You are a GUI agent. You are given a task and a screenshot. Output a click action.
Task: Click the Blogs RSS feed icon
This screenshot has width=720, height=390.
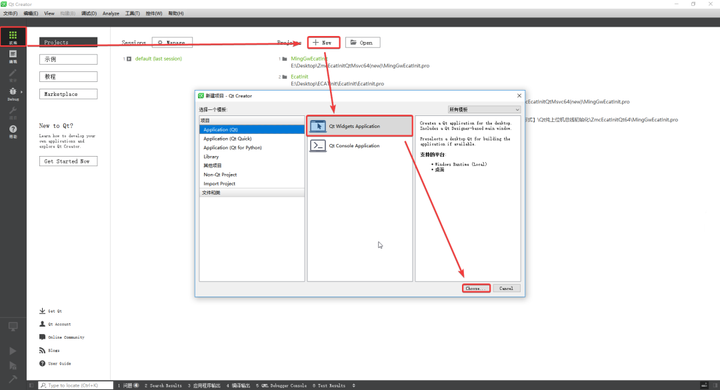point(42,350)
